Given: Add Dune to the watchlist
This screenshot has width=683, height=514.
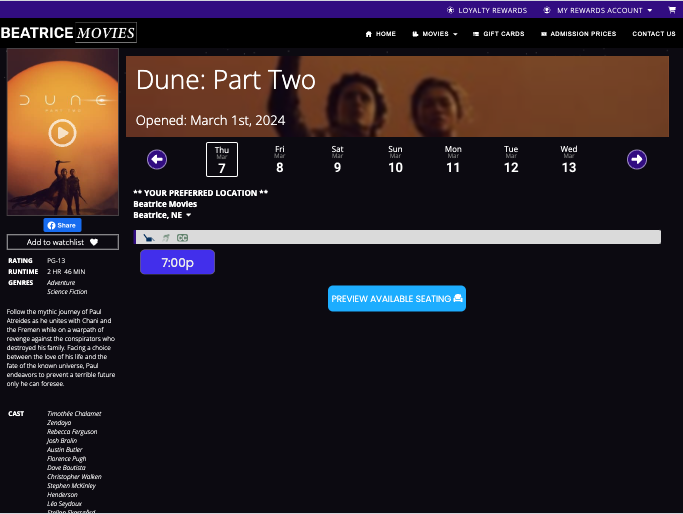Looking at the screenshot, I should click(63, 242).
